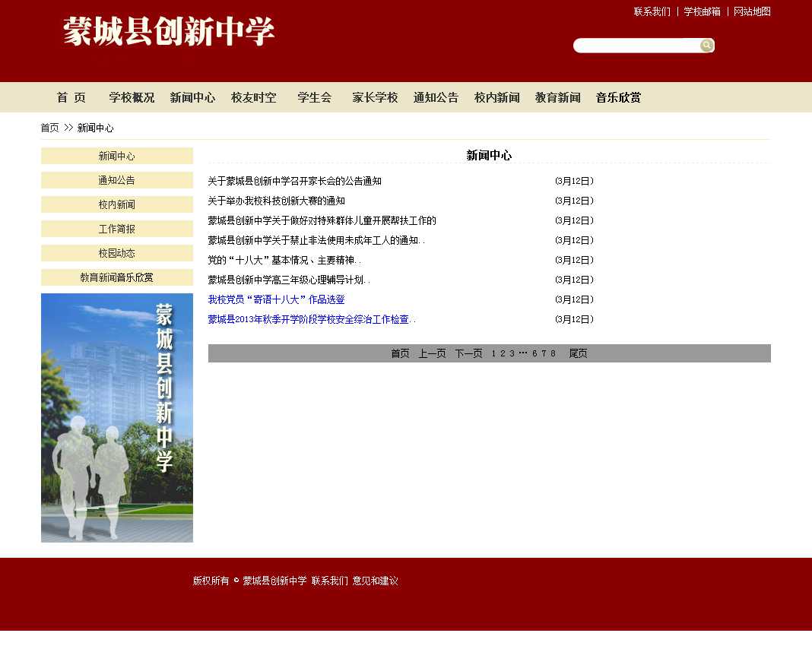Go to 首页 in navigation bar
This screenshot has height=652, width=812.
coord(71,97)
